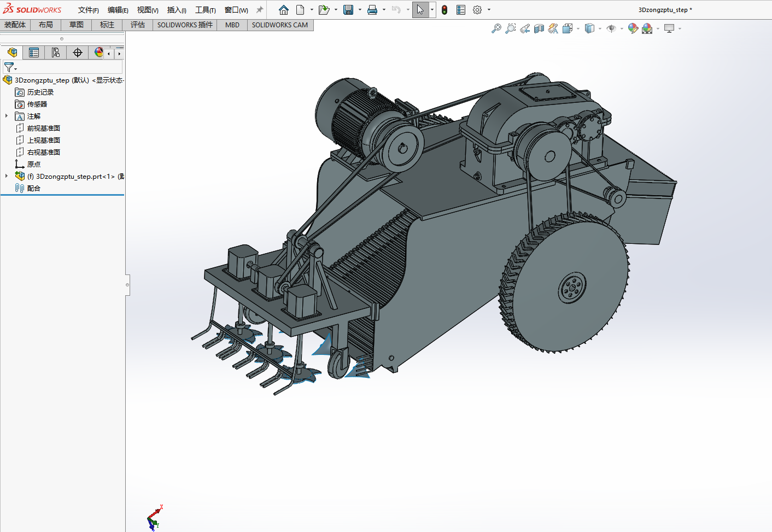Pin the menu bar with pushpin icon
The height and width of the screenshot is (532, 772).
(260, 10)
